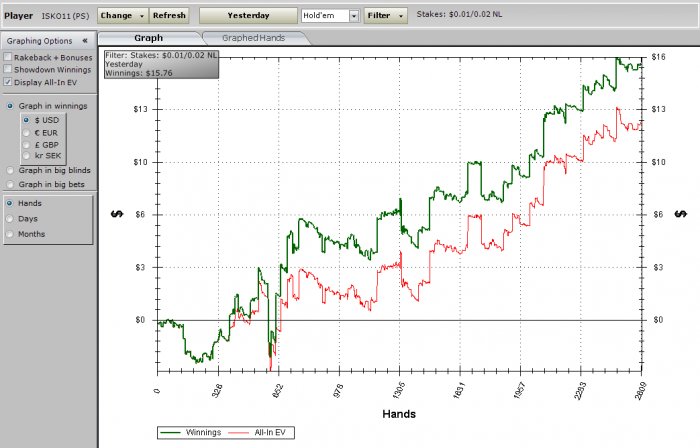Open the Filter dropdown
The image size is (700, 448).
(386, 16)
